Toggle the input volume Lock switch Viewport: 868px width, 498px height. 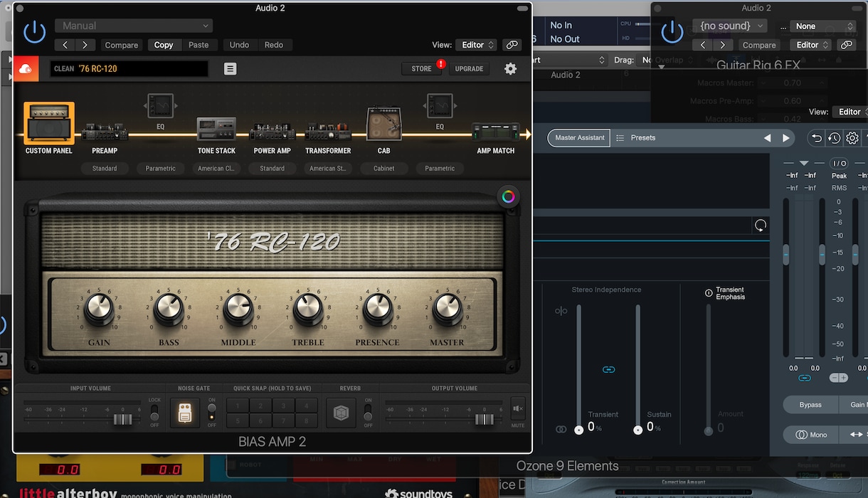tap(154, 412)
